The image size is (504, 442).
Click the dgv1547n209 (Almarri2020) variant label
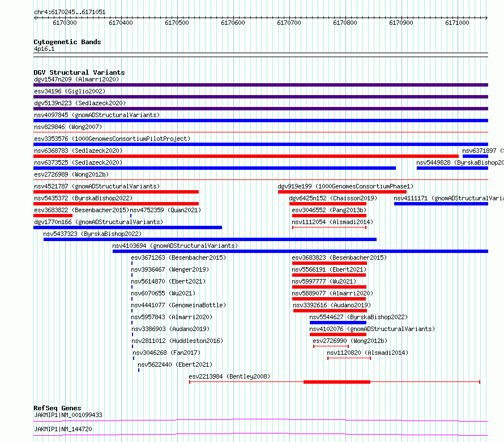click(76, 79)
